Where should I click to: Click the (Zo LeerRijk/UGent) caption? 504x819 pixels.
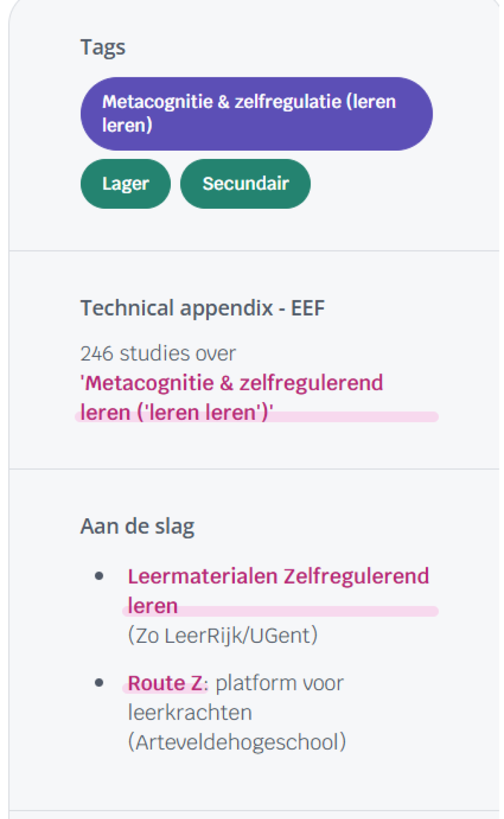[x=222, y=635]
